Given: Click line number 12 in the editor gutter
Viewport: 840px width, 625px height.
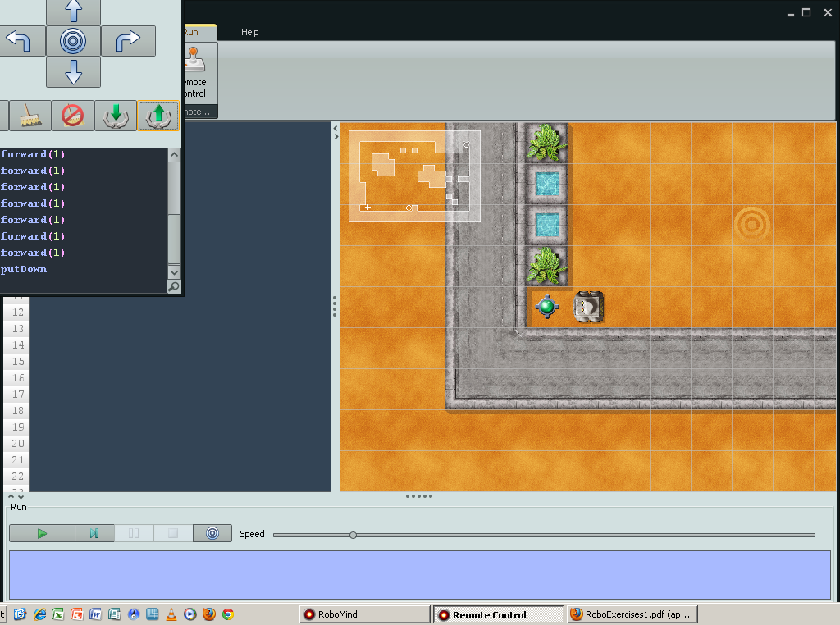Looking at the screenshot, I should tap(18, 312).
